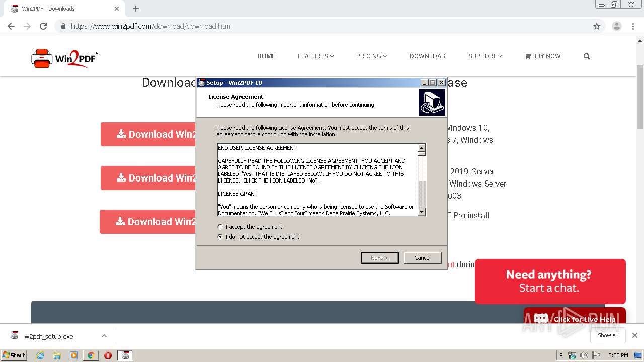
Task: Open the network tray icon
Action: 572,355
